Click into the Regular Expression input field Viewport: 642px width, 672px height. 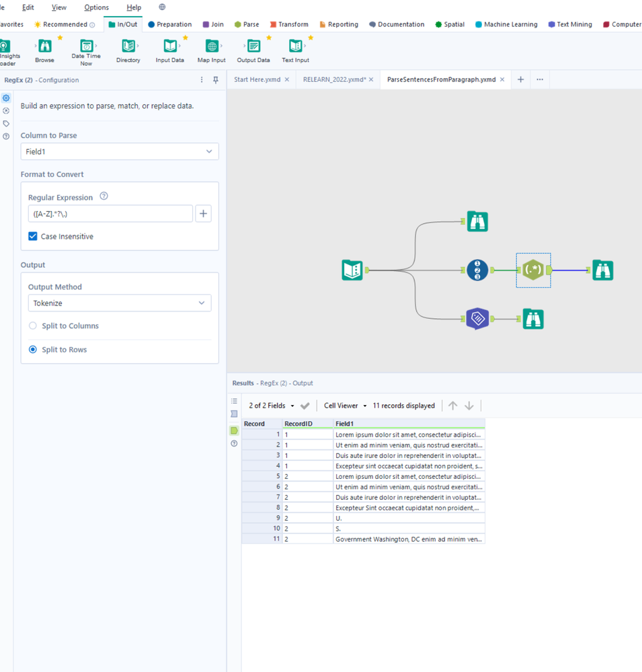pyautogui.click(x=110, y=213)
